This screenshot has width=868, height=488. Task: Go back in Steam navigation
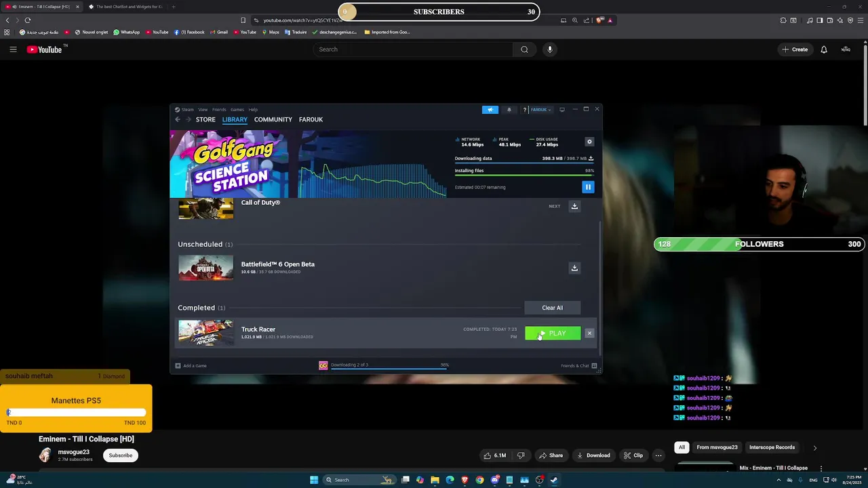(x=178, y=119)
